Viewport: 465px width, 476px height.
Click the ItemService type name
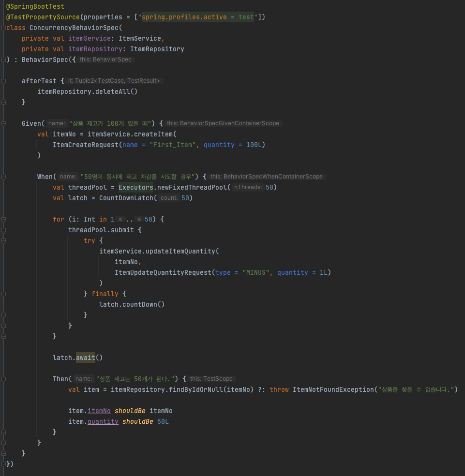140,38
